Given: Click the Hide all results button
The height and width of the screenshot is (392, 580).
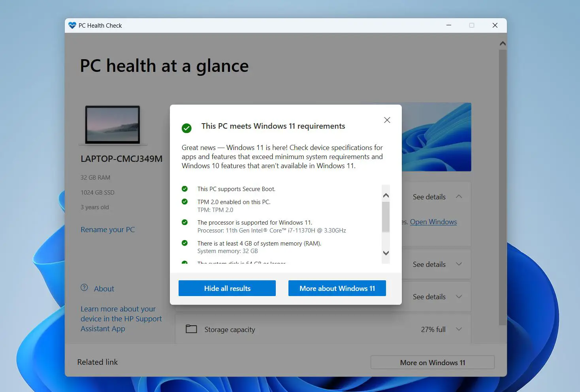Looking at the screenshot, I should (227, 288).
